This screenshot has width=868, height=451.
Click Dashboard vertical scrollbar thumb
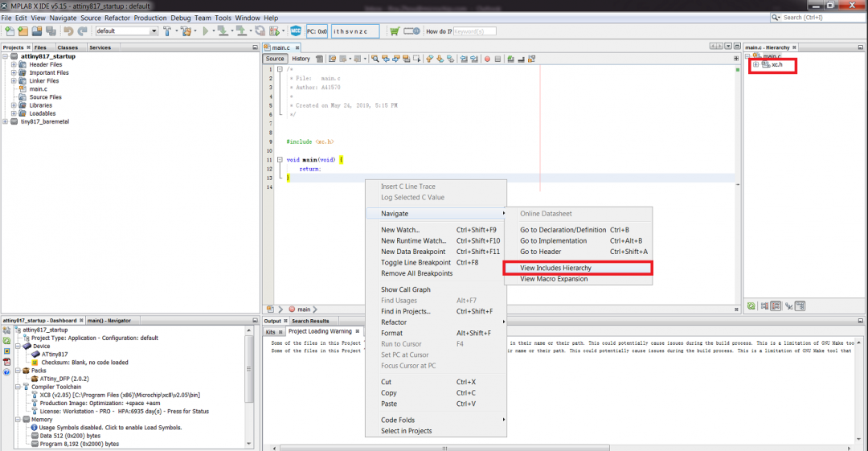click(248, 368)
